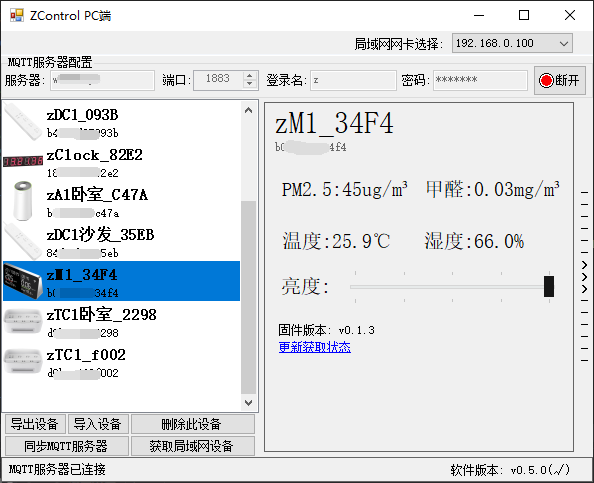
Task: Open device zA1卧室_C47A from the list
Action: 122,202
